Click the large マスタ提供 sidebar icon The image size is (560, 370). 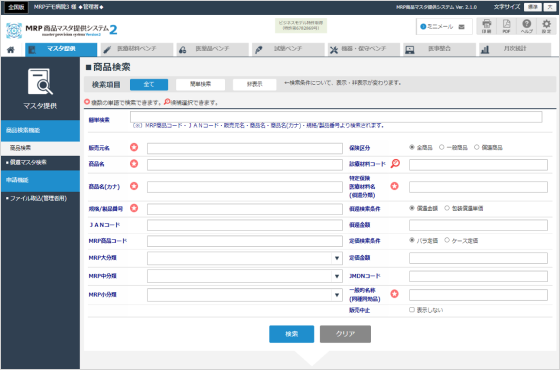click(40, 82)
